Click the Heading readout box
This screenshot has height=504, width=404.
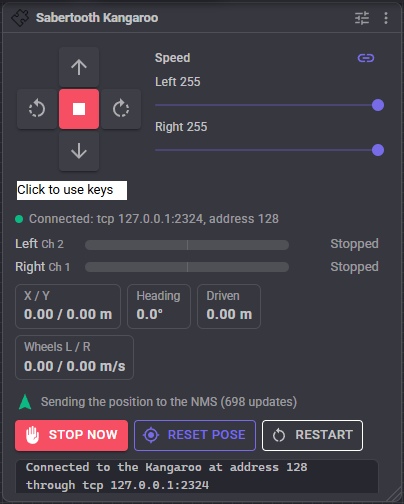point(159,306)
